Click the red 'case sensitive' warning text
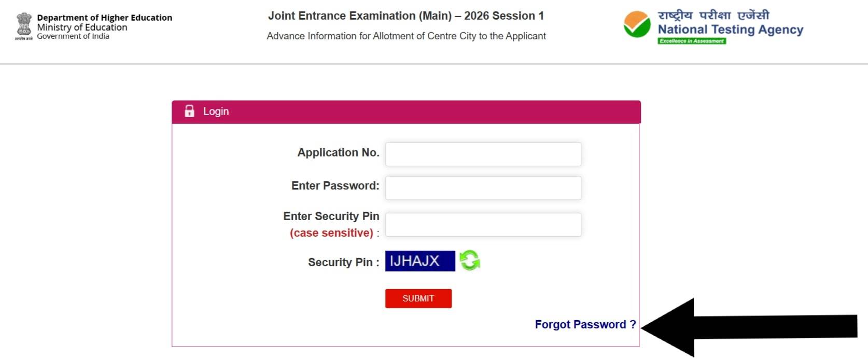This screenshot has height=359, width=868. 332,233
